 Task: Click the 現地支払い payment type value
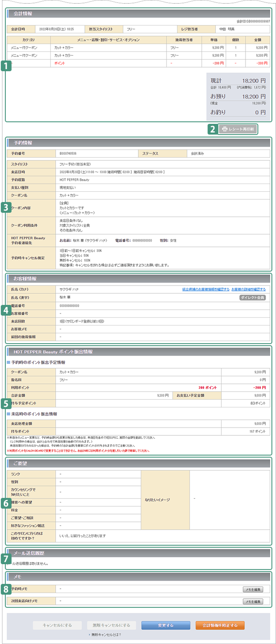click(67, 188)
